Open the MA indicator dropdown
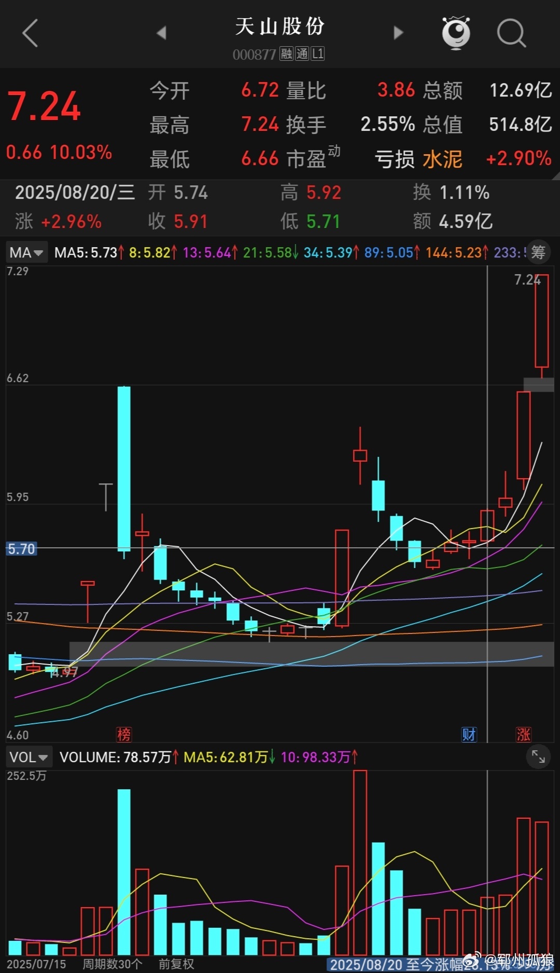The height and width of the screenshot is (973, 560). click(26, 253)
